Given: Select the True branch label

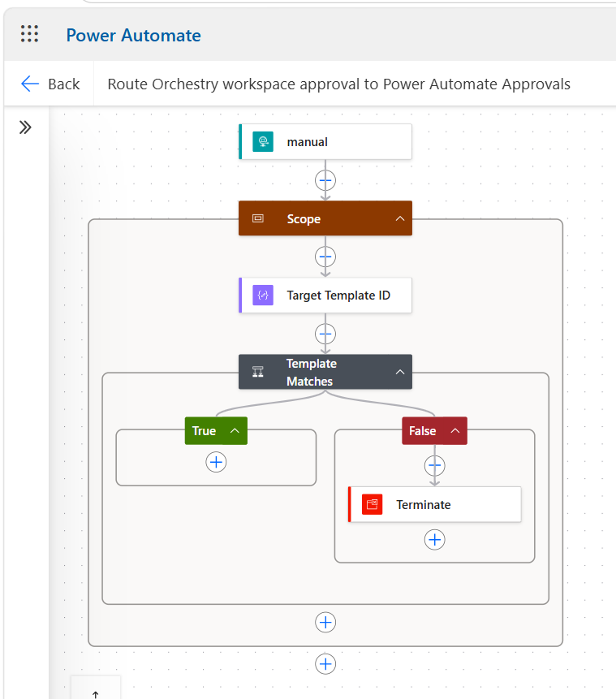Looking at the screenshot, I should 205,430.
